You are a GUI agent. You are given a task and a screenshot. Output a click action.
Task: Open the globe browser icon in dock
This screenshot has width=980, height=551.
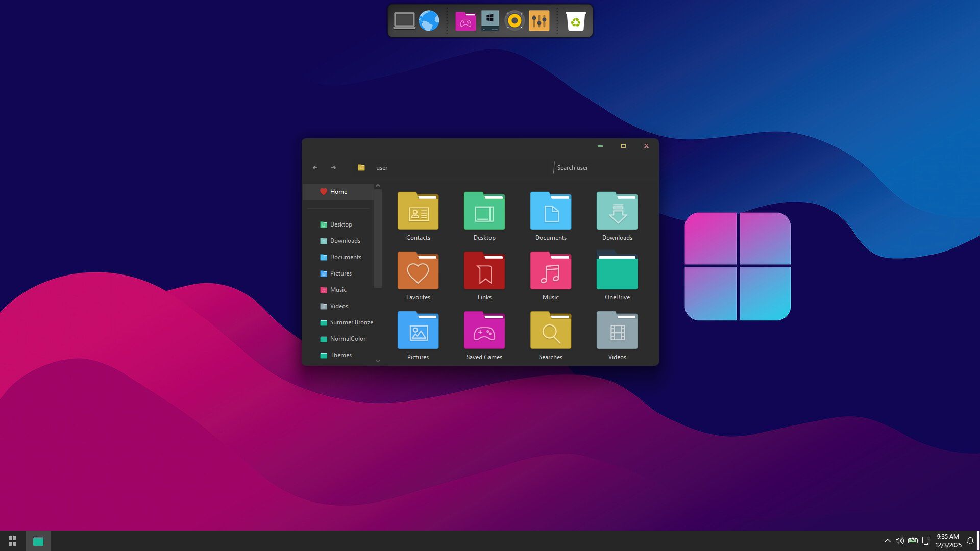click(x=429, y=21)
